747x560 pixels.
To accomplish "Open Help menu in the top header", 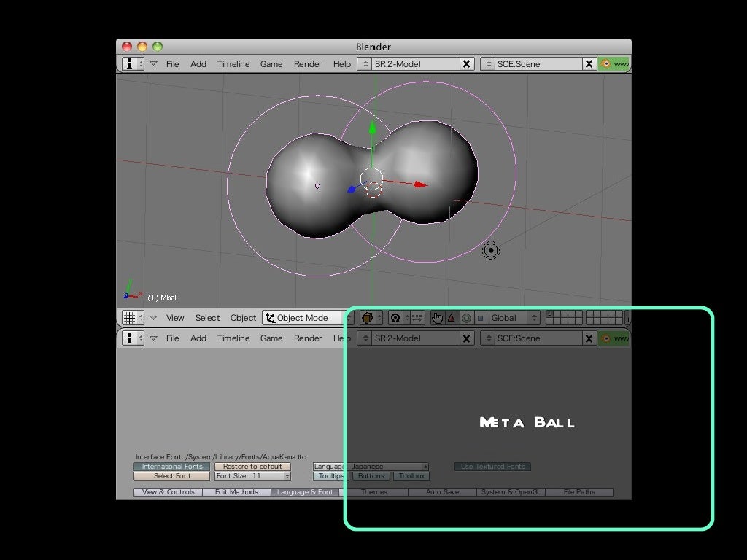I will coord(341,64).
